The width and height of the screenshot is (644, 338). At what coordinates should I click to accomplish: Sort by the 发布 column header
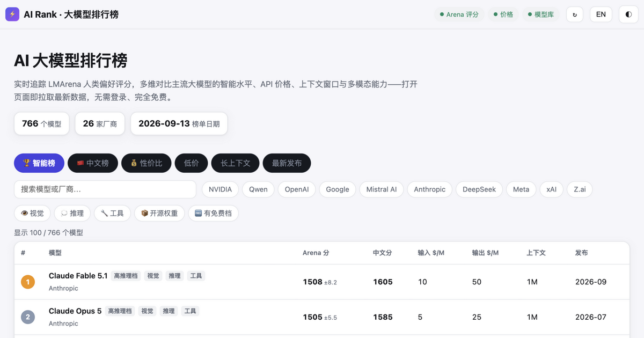click(582, 253)
